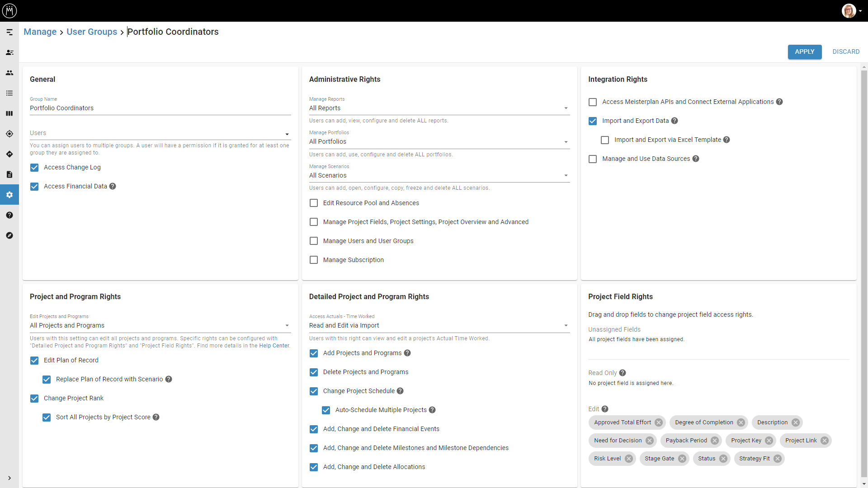Go to Manage breadcrumb
The width and height of the screenshot is (868, 488).
(x=40, y=32)
